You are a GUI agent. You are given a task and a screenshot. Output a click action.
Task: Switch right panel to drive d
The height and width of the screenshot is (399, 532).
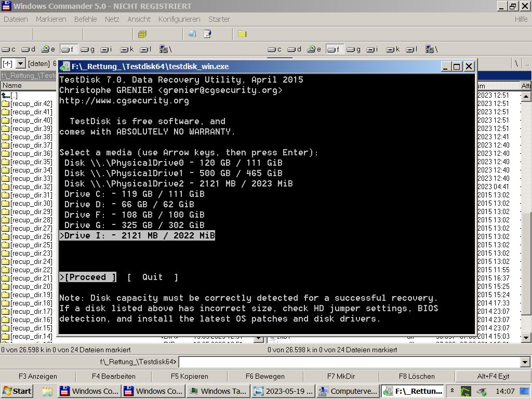point(294,49)
